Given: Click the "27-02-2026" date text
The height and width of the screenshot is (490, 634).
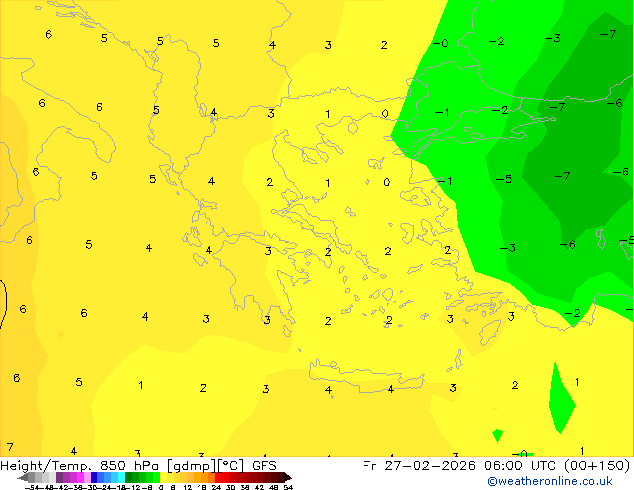Looking at the screenshot, I should click(x=430, y=466).
